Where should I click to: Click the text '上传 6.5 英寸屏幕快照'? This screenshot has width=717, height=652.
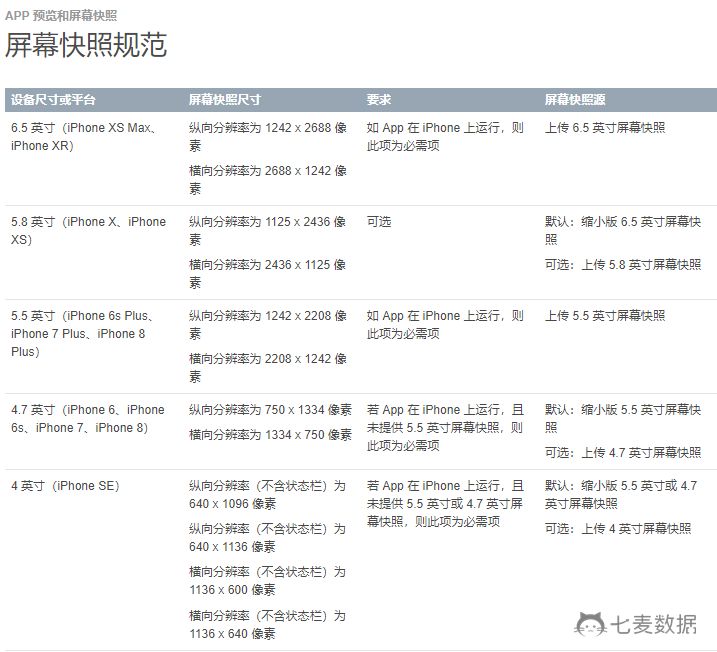[605, 128]
